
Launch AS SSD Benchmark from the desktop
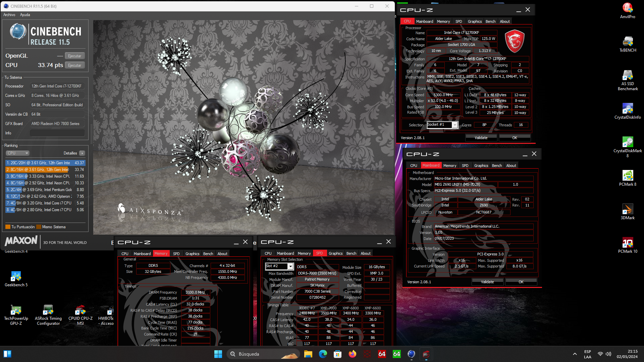(627, 80)
